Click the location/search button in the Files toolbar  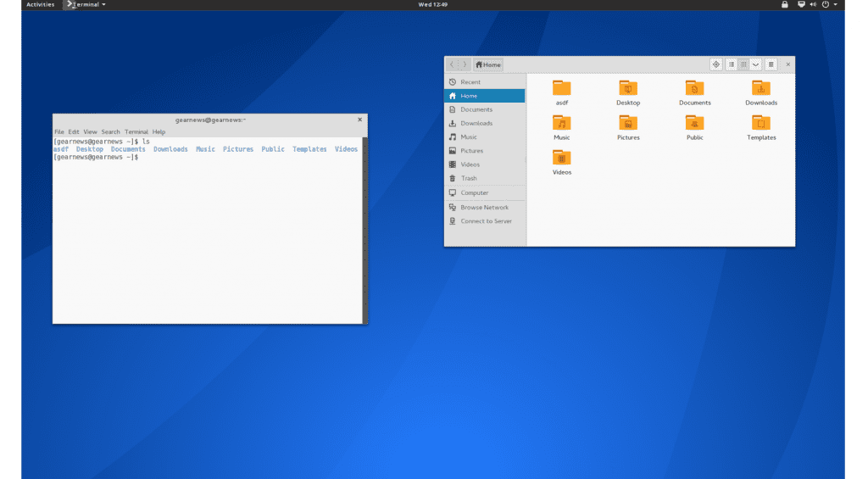[715, 64]
